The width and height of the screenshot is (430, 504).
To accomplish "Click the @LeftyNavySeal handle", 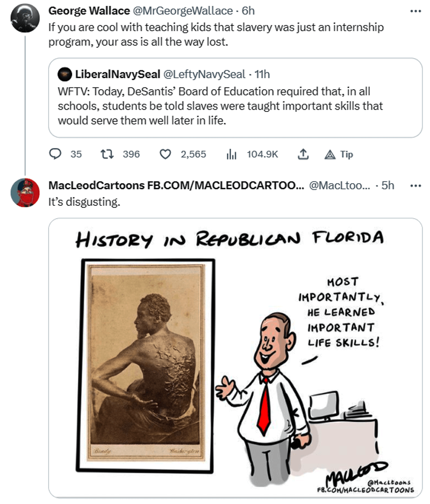I will click(204, 74).
